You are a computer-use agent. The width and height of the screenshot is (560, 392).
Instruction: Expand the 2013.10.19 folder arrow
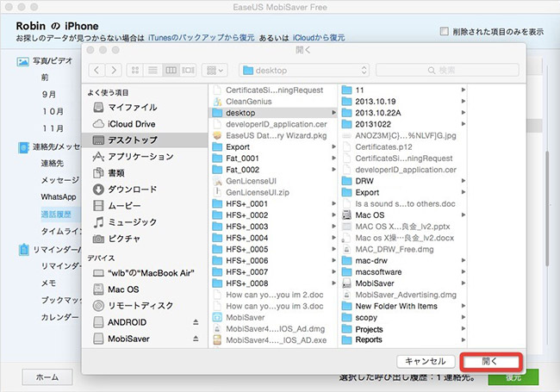click(464, 102)
